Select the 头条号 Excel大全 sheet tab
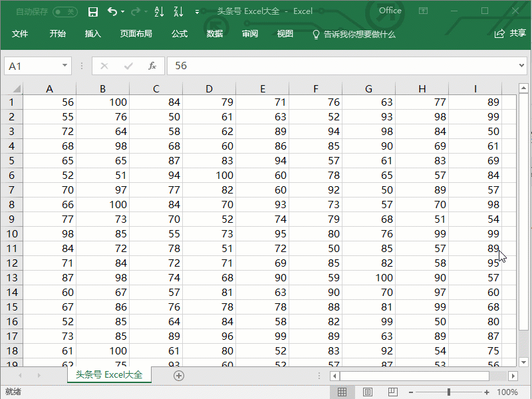Image resolution: width=532 pixels, height=399 pixels. 109,374
